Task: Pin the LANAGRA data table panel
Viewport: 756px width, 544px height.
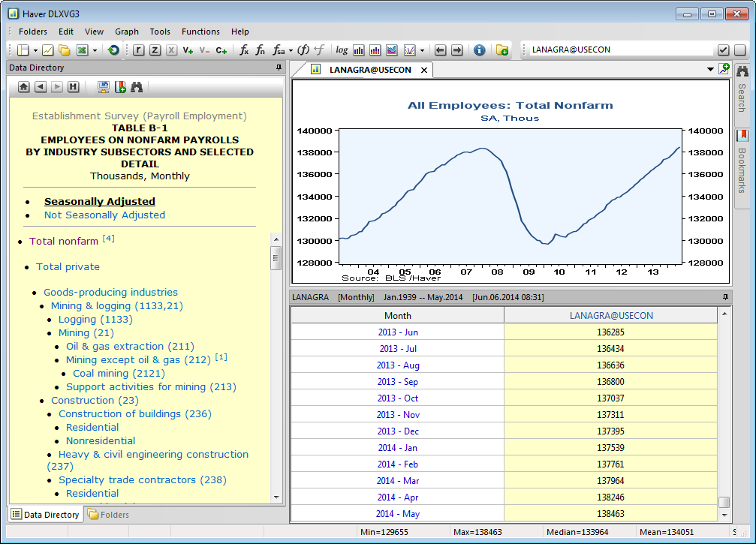Action: (725, 297)
